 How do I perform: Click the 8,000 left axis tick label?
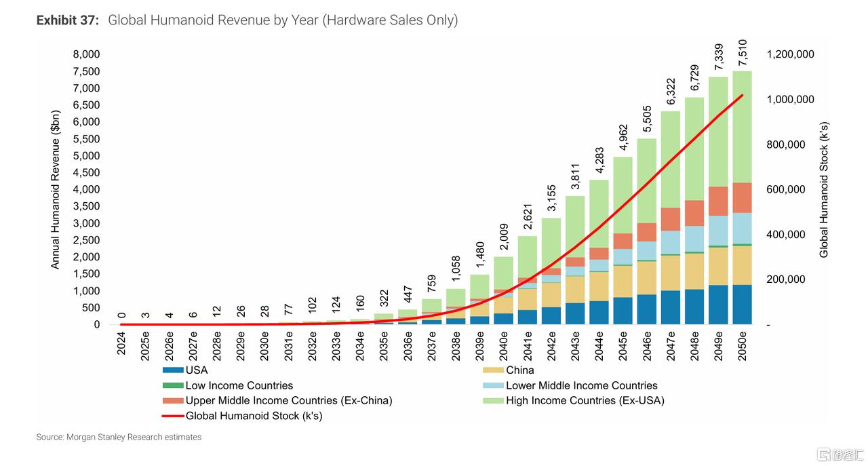[86, 54]
